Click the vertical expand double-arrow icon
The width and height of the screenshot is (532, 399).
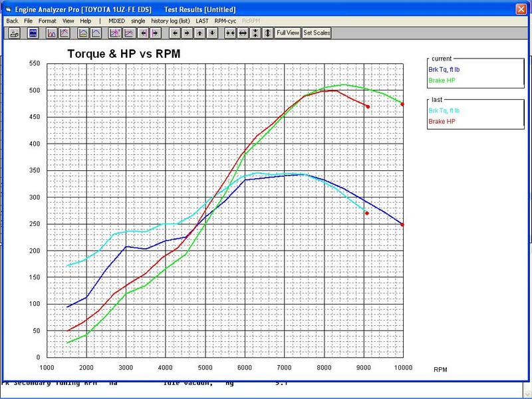pyautogui.click(x=268, y=33)
